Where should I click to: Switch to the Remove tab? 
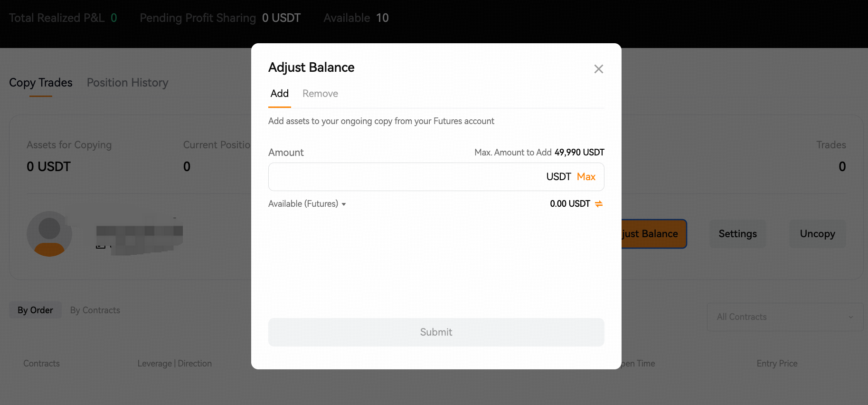(320, 94)
